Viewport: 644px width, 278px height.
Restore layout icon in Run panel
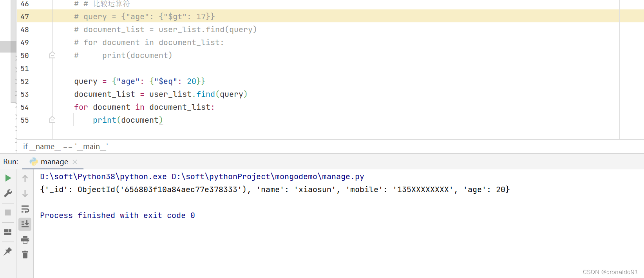pyautogui.click(x=8, y=232)
